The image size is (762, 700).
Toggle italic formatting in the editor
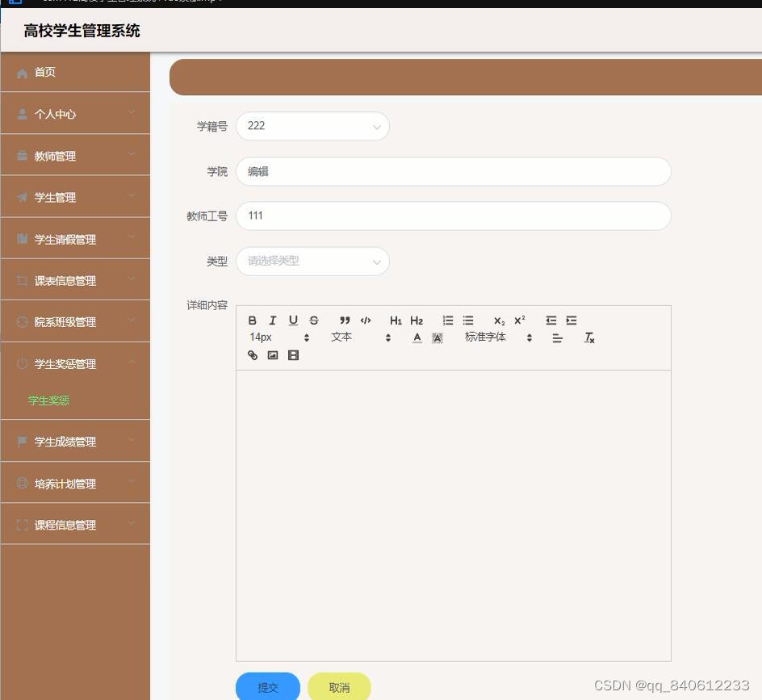pyautogui.click(x=272, y=320)
